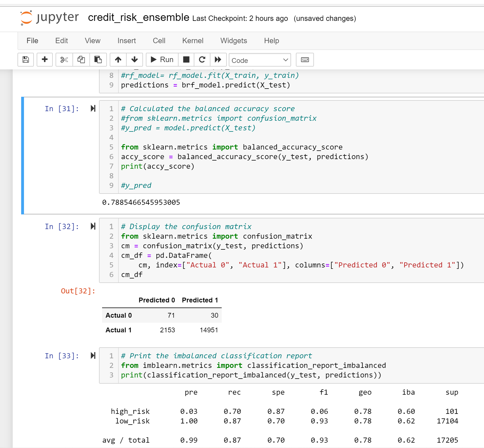Open the Help menu
Screen dimensions: 484x448
(x=271, y=41)
